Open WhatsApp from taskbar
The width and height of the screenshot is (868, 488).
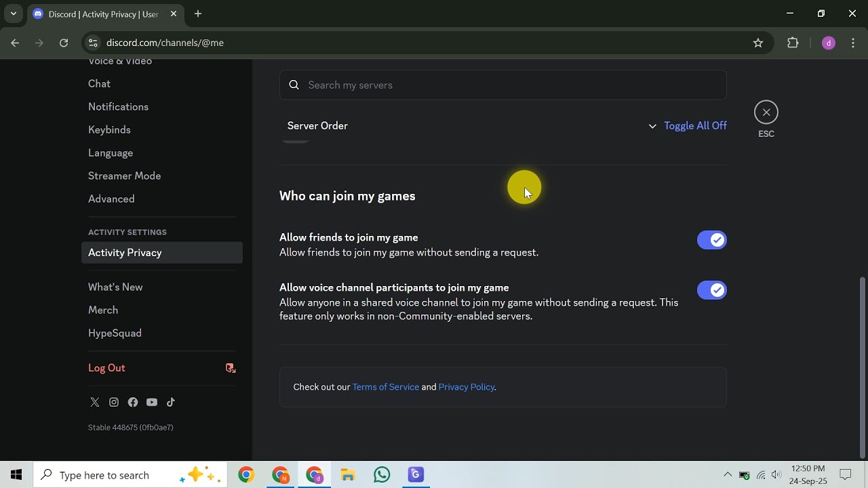[382, 475]
